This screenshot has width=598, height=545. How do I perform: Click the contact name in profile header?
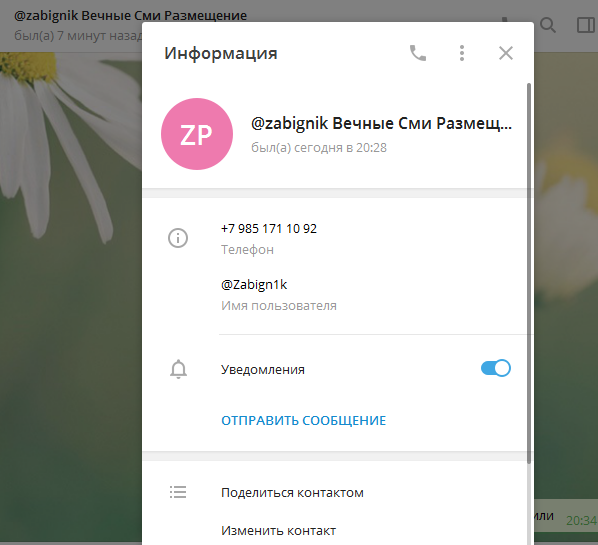tap(381, 123)
